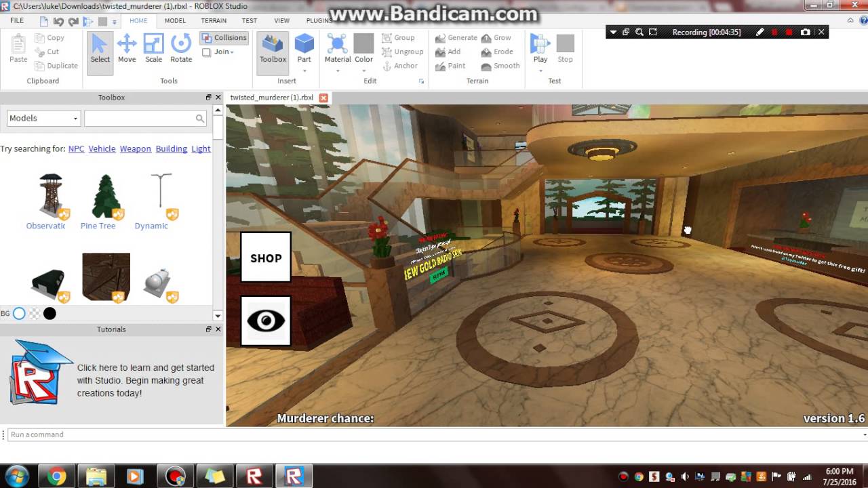Viewport: 868px width, 488px height.
Task: Click the Bandicam magnifier icon
Action: coord(639,32)
